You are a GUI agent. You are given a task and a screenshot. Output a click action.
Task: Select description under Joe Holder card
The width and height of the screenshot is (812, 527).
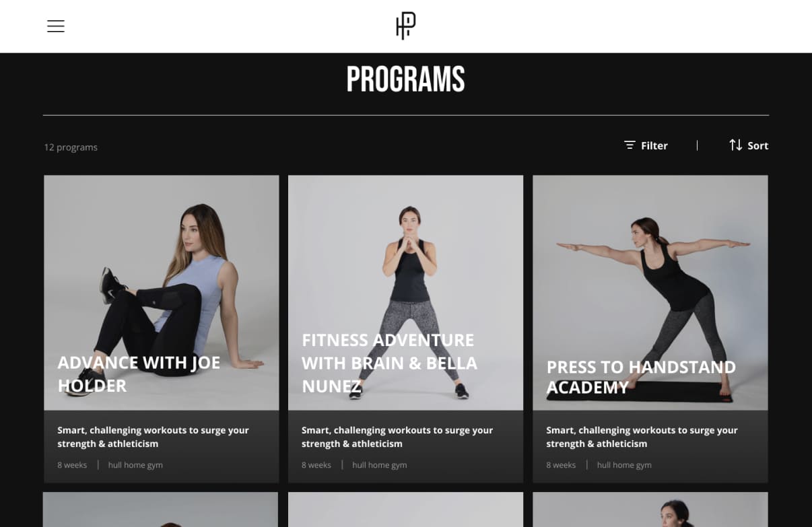(x=153, y=437)
